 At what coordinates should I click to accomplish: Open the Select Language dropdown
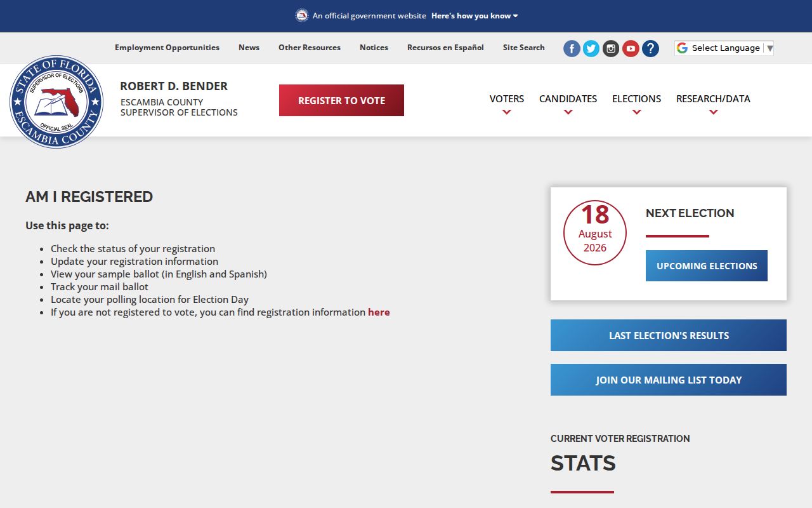pos(724,48)
